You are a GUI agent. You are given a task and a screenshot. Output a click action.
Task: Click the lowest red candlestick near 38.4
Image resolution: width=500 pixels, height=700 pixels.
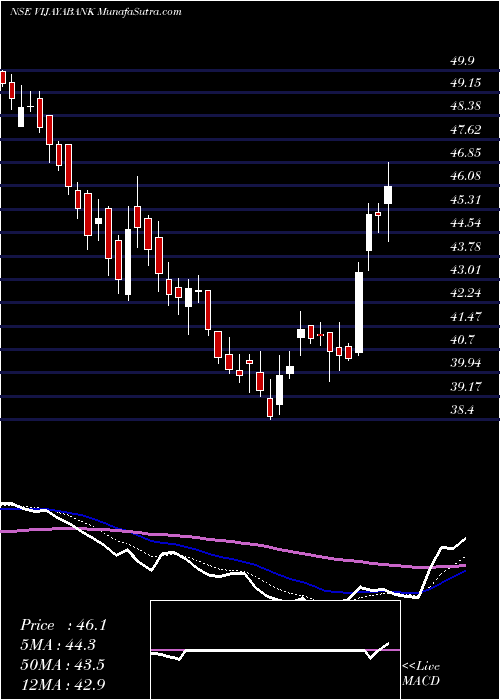270,407
